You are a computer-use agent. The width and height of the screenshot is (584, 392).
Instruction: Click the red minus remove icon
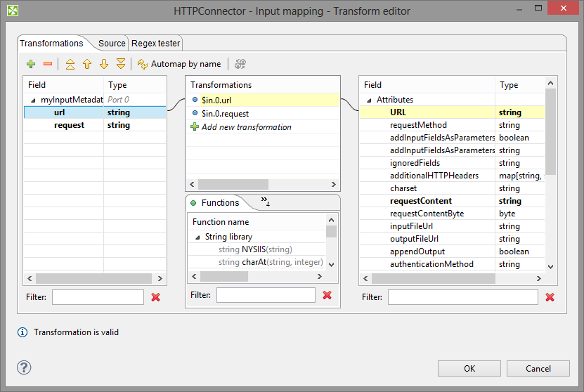point(48,64)
